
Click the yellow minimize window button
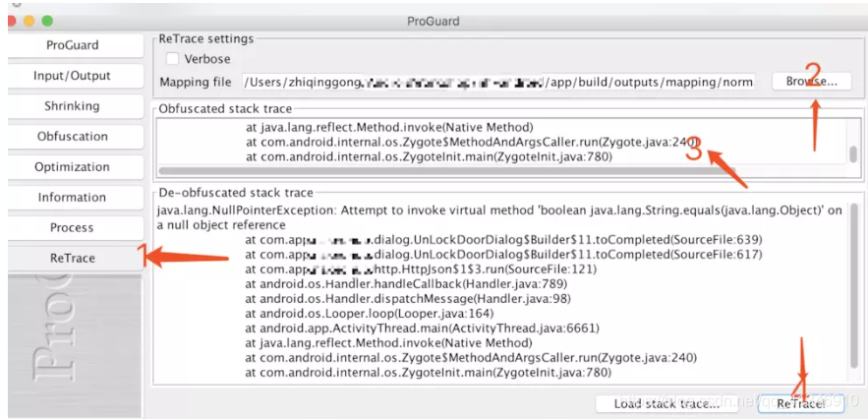[x=29, y=21]
